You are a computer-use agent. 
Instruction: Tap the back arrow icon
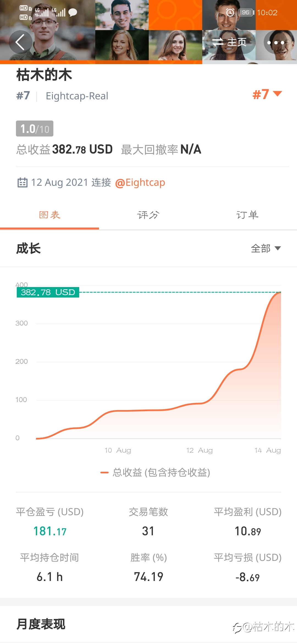[20, 42]
